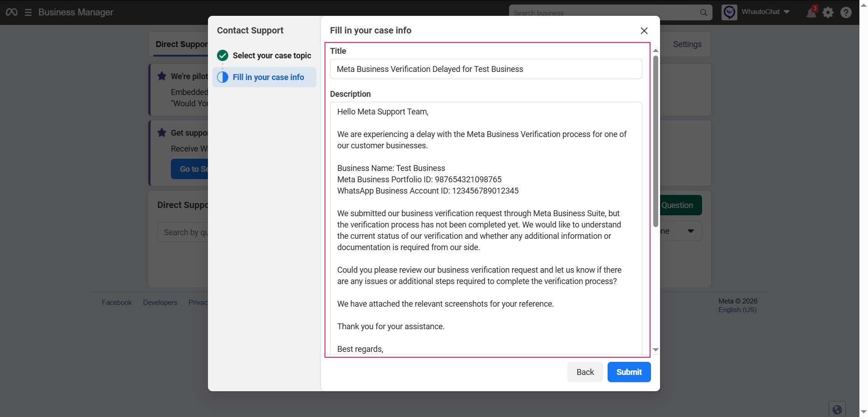Select the "Fill in your case info" step
The image size is (868, 417).
point(264,77)
